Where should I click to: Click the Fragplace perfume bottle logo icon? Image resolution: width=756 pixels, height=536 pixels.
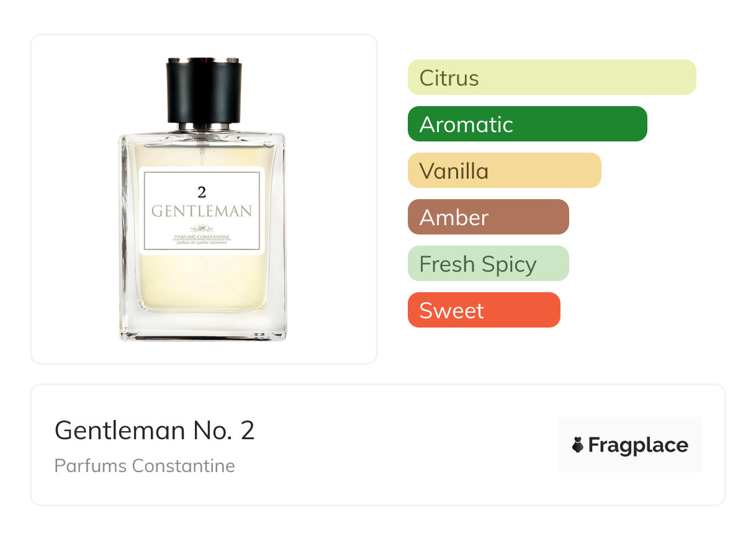click(x=578, y=445)
